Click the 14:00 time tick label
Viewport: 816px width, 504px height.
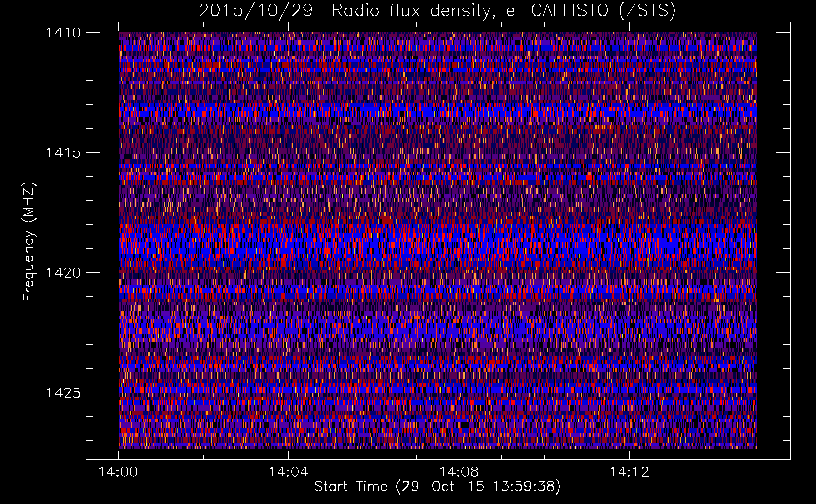tap(118, 472)
